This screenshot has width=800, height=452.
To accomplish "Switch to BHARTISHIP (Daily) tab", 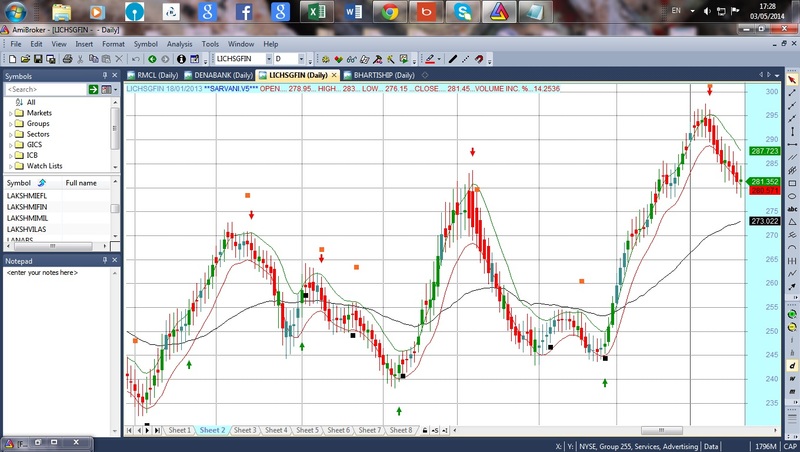I will click(x=379, y=75).
